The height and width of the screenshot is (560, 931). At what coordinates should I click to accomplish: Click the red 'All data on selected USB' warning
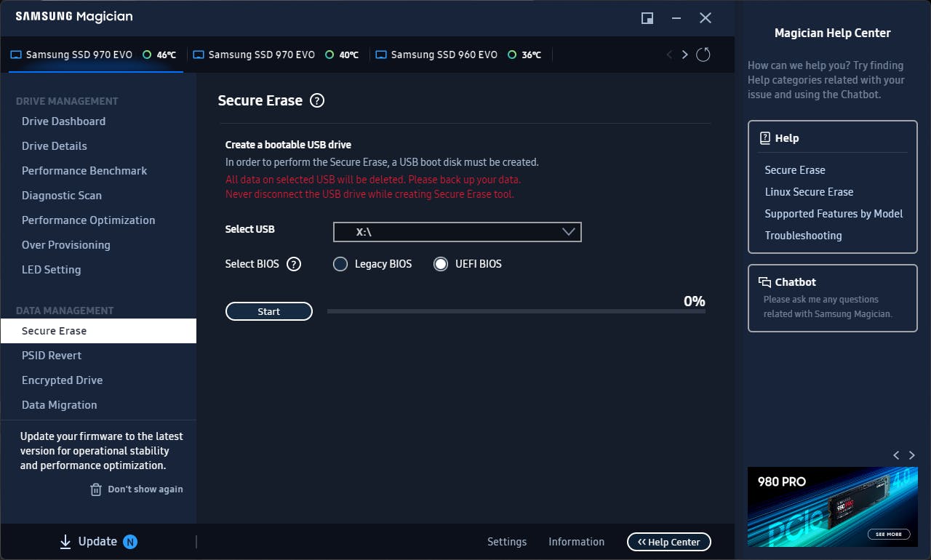(x=373, y=179)
